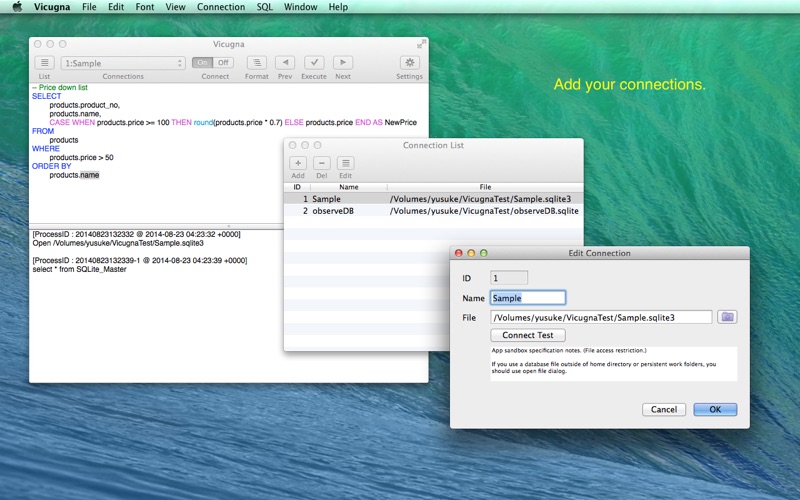Open the Apple menu

pyautogui.click(x=17, y=7)
